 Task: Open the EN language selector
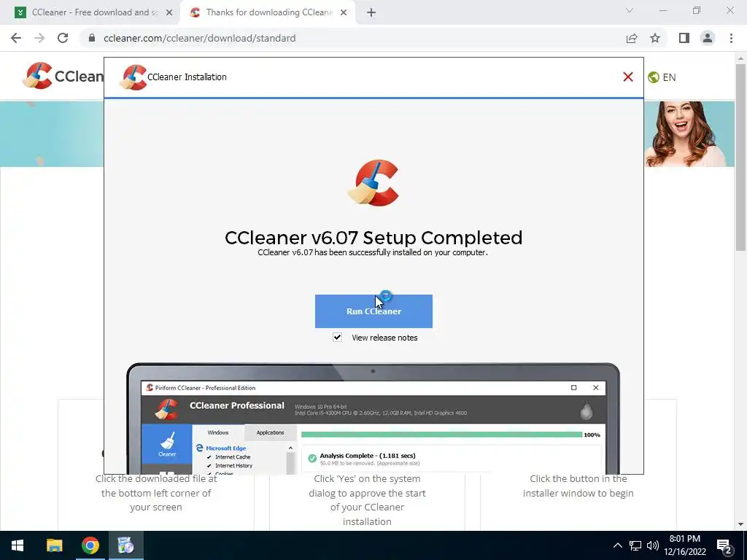(x=662, y=77)
